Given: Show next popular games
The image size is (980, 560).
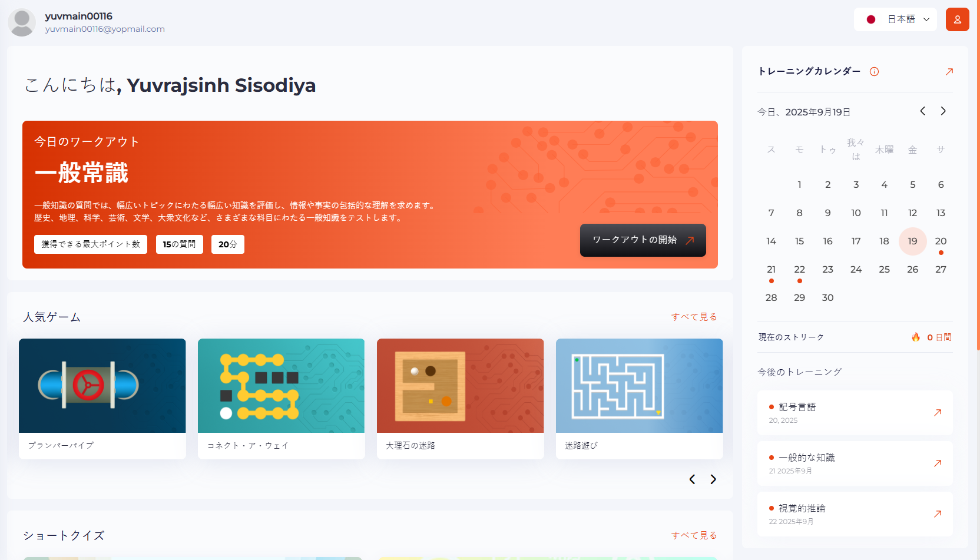Looking at the screenshot, I should pyautogui.click(x=713, y=479).
